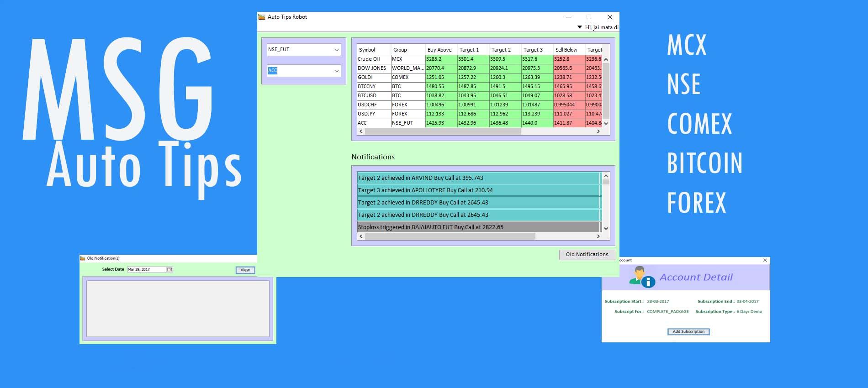Open calendar picker beside Select Date
Image resolution: width=868 pixels, height=388 pixels.
click(169, 270)
